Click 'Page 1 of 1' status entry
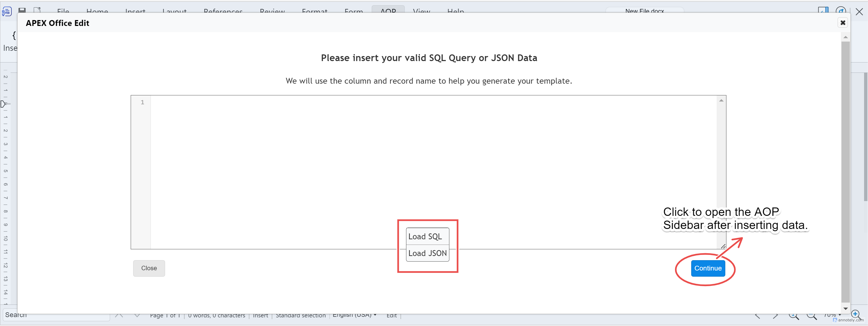 click(165, 316)
